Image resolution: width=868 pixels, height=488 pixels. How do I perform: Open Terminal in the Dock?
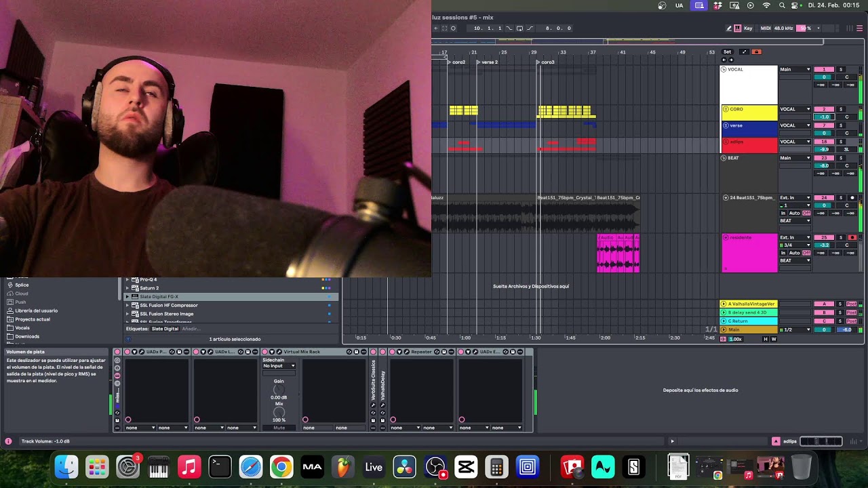[220, 467]
